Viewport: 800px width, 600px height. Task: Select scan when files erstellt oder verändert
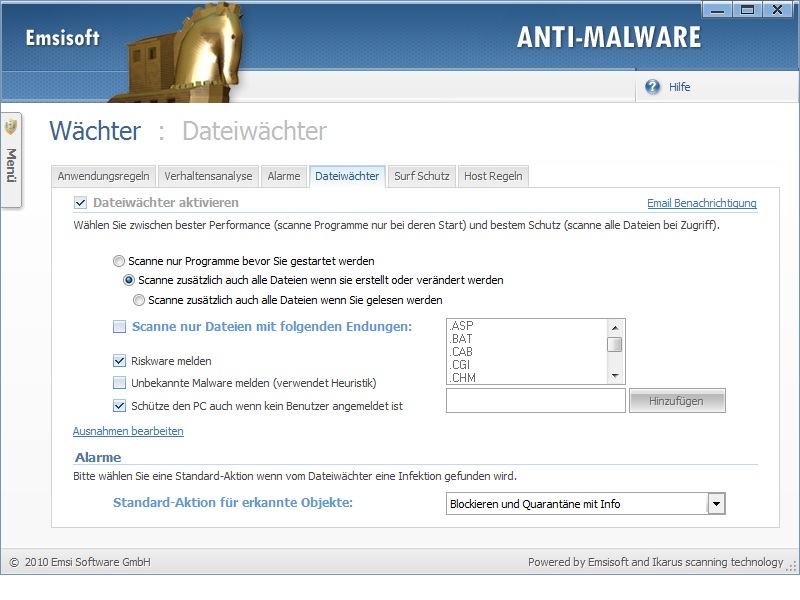pyautogui.click(x=129, y=280)
